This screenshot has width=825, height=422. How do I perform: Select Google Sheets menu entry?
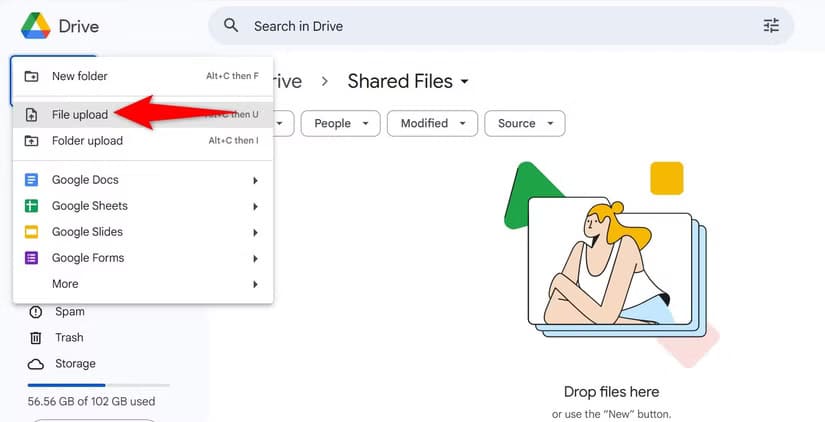143,206
